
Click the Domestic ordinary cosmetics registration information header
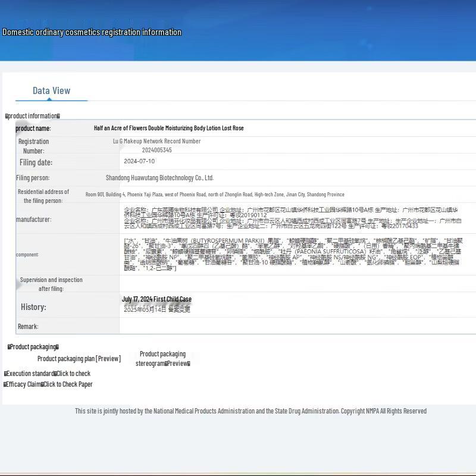[x=92, y=32]
